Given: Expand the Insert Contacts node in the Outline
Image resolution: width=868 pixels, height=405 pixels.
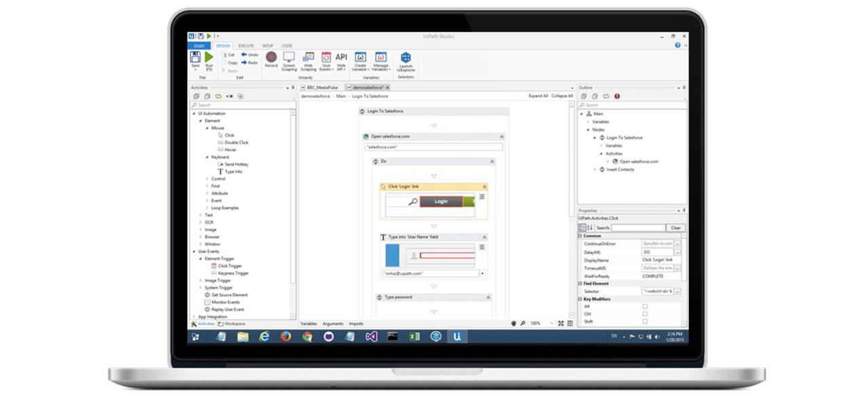Looking at the screenshot, I should [595, 170].
